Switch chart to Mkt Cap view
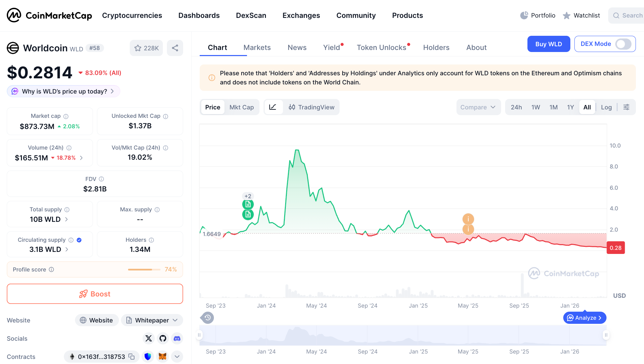Image resolution: width=644 pixels, height=364 pixels. (241, 107)
